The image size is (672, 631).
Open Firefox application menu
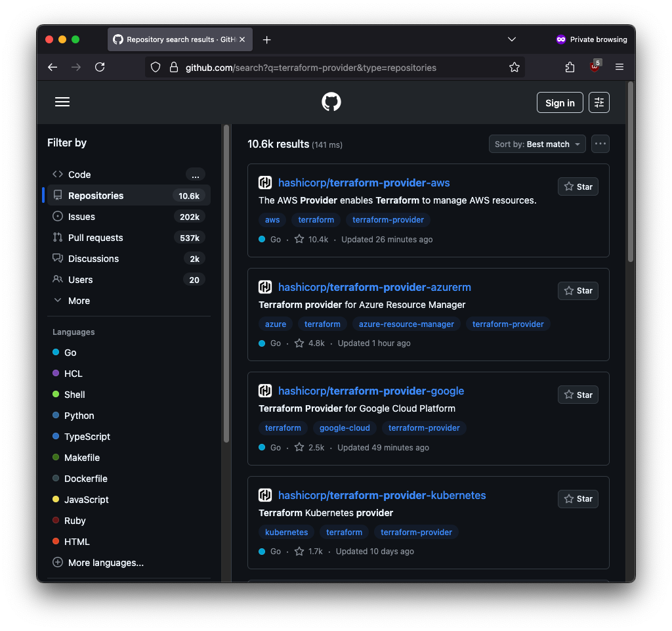pos(619,67)
